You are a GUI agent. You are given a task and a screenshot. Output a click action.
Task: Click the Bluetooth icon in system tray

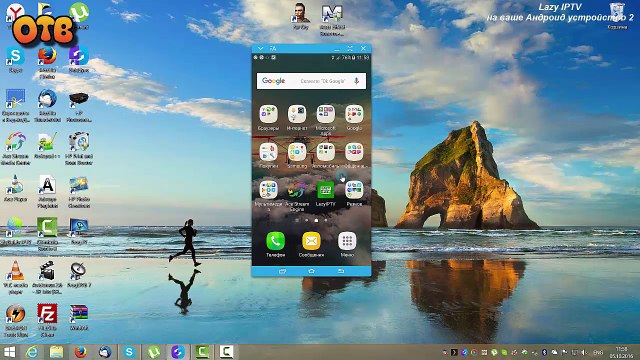[544, 352]
